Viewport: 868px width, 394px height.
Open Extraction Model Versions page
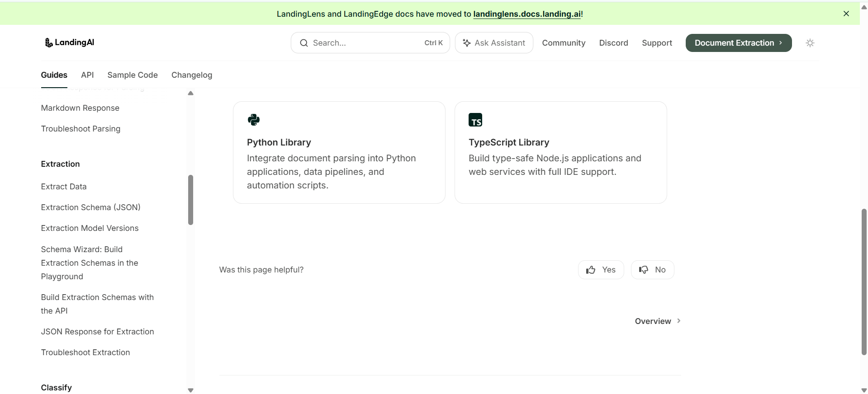(x=90, y=228)
